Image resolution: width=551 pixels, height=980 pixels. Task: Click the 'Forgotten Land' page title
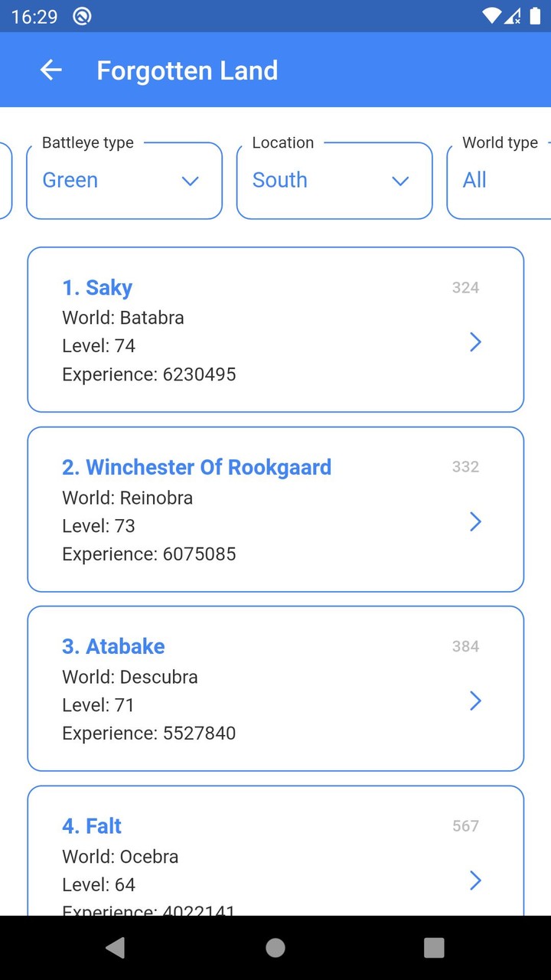[187, 70]
